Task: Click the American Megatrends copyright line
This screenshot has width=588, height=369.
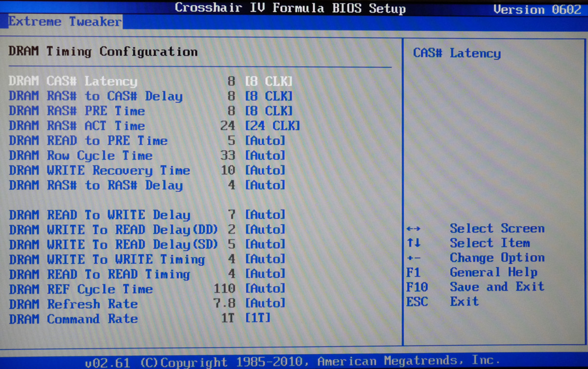Action: click(292, 362)
